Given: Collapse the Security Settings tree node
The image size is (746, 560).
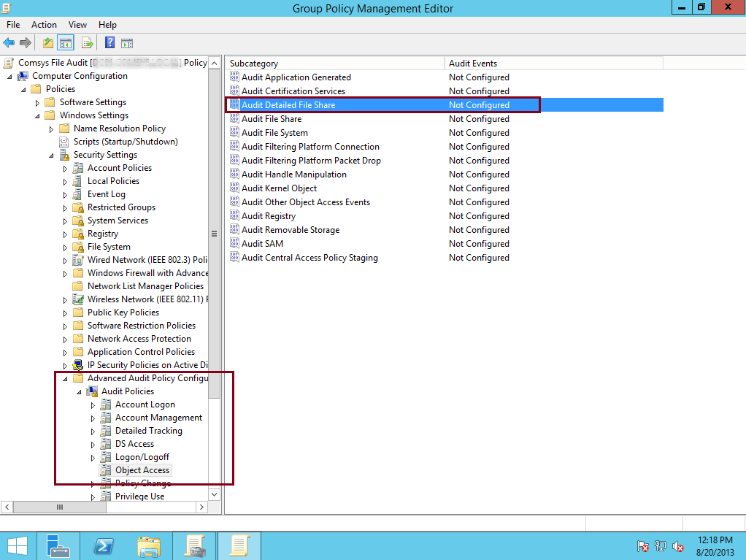Looking at the screenshot, I should 50,154.
